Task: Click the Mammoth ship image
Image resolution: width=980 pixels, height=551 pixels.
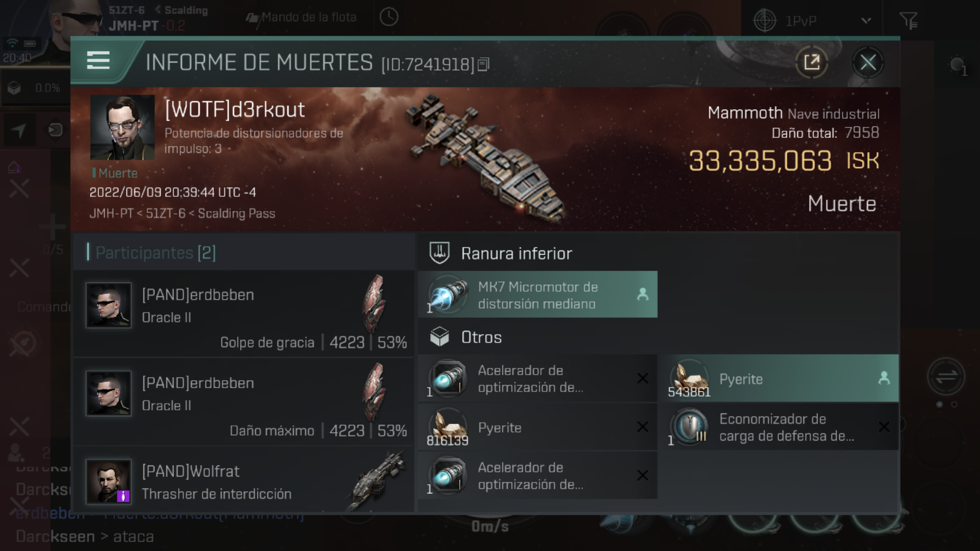Action: [x=486, y=157]
